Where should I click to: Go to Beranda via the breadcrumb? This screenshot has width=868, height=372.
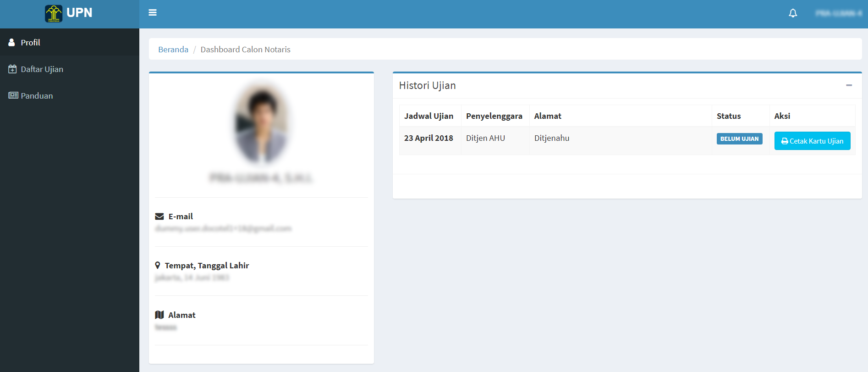(173, 50)
